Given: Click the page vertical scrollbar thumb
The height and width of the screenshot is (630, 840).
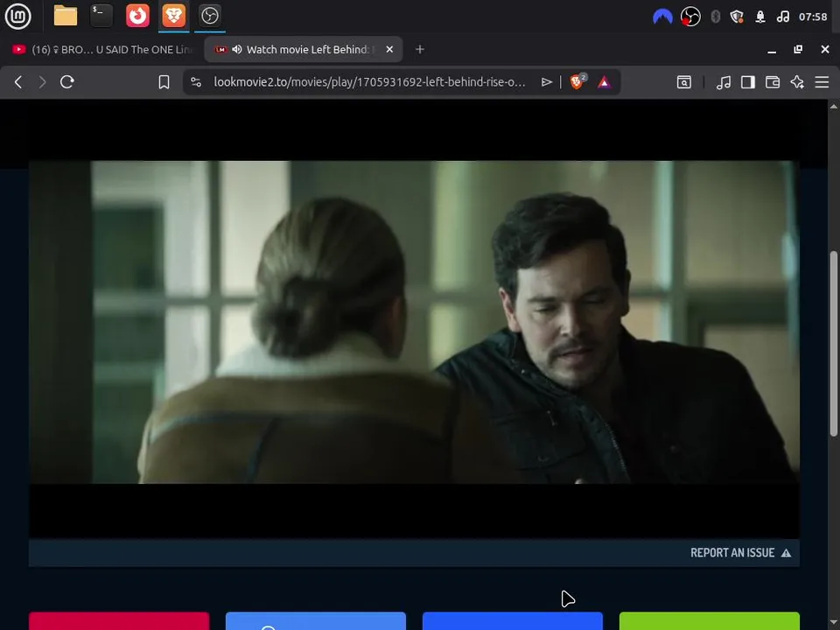Looking at the screenshot, I should pos(834,343).
